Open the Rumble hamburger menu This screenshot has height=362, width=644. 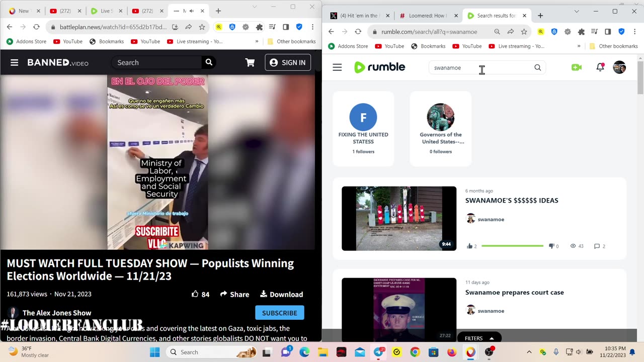pos(337,67)
